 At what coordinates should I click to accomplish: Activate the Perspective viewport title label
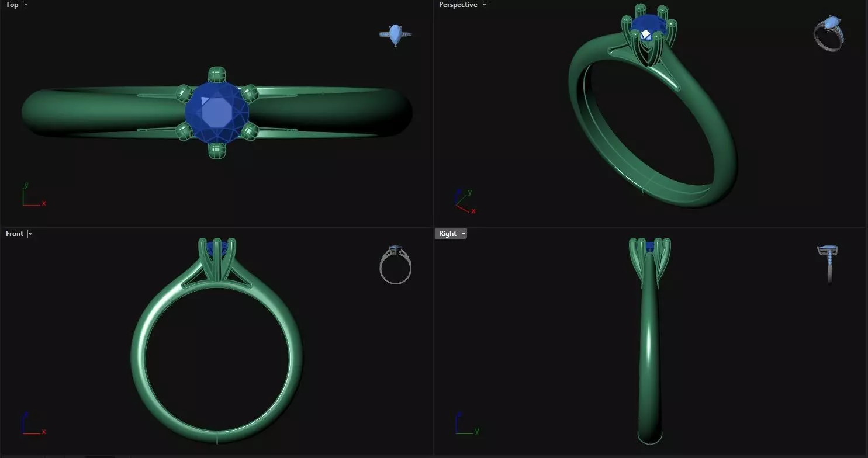[458, 5]
